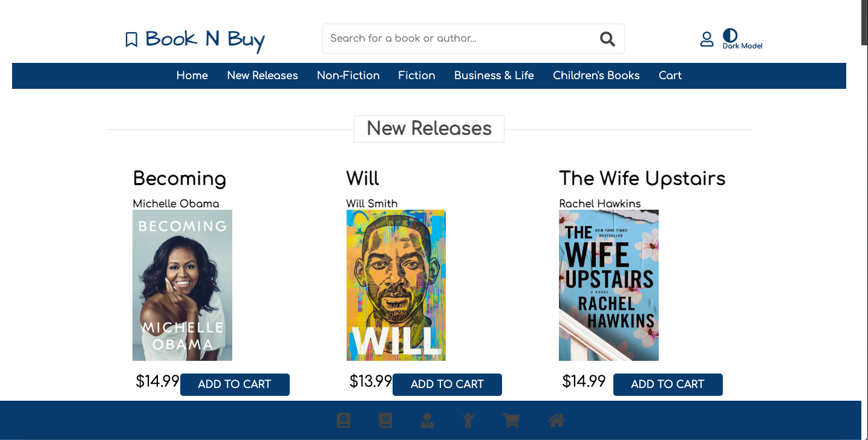Click the child figure icon in footer
Viewport: 868px width, 440px height.
pyautogui.click(x=468, y=420)
